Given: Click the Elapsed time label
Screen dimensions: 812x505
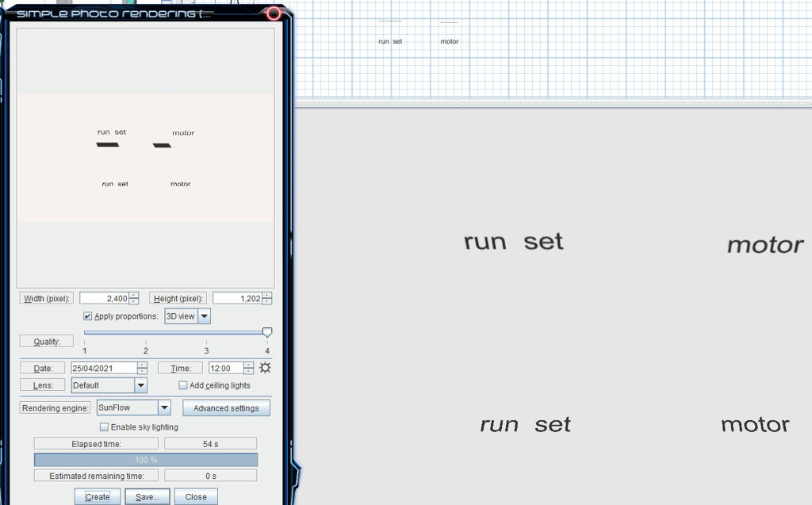Looking at the screenshot, I should tap(96, 444).
